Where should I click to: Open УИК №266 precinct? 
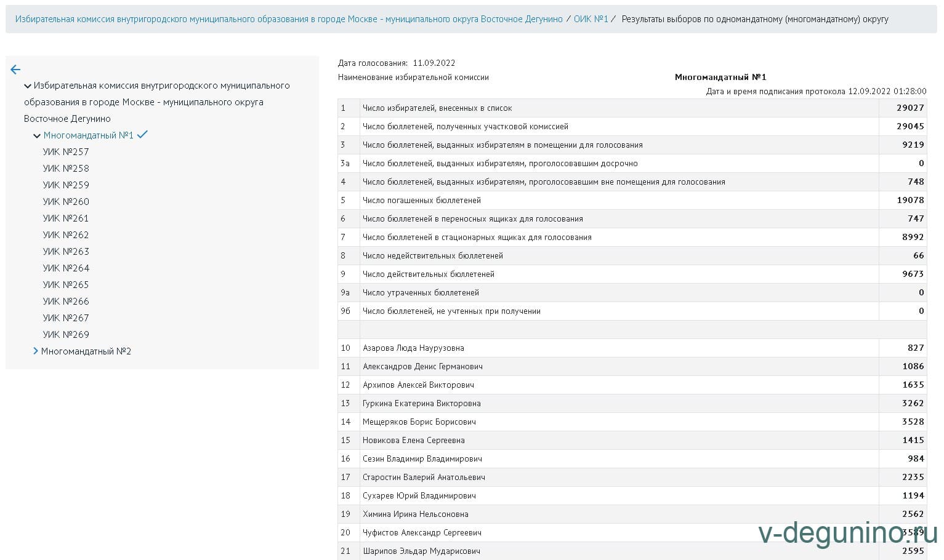pyautogui.click(x=66, y=302)
